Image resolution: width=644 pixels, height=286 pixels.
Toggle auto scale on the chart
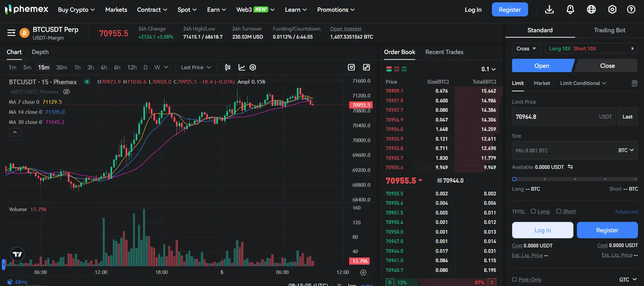tap(367, 285)
